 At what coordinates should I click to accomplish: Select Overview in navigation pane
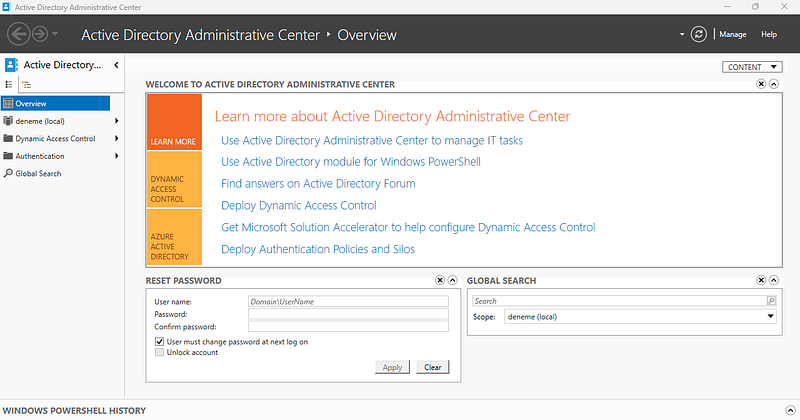coord(56,103)
